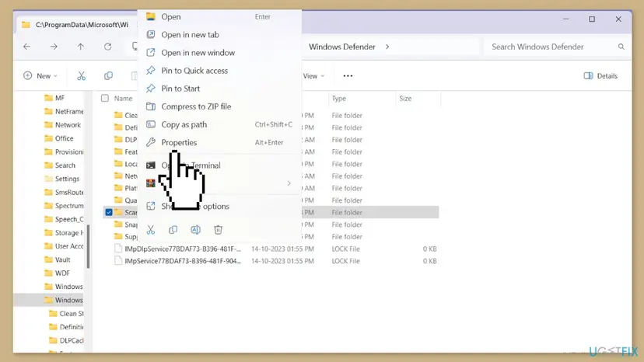Expand the New dropdown menu
Image resolution: width=644 pixels, height=362 pixels.
[40, 76]
